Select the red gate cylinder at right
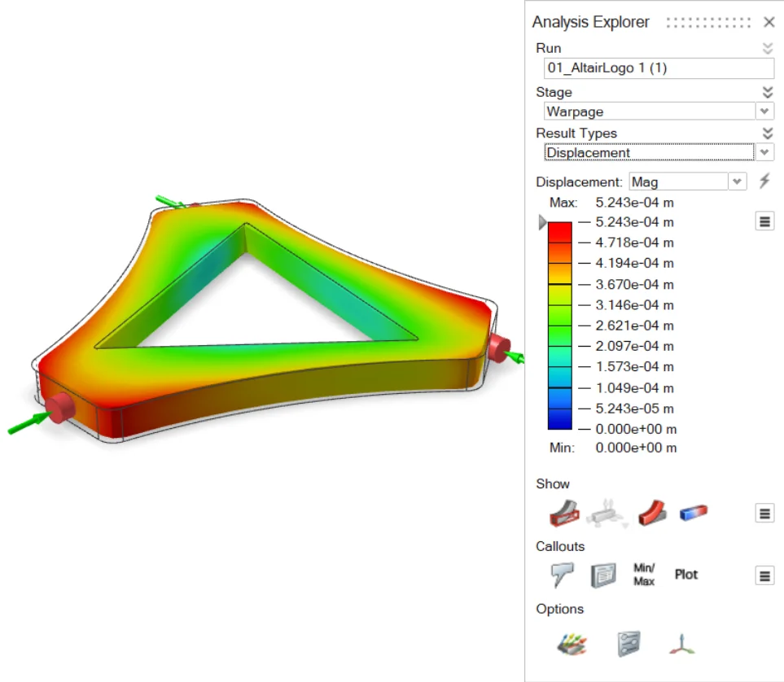 pos(498,348)
